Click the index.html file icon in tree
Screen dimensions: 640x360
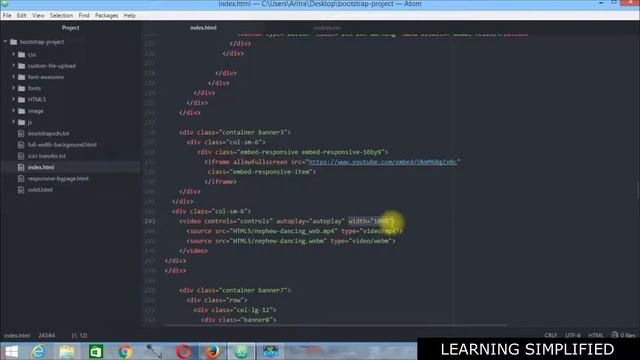tap(21, 167)
